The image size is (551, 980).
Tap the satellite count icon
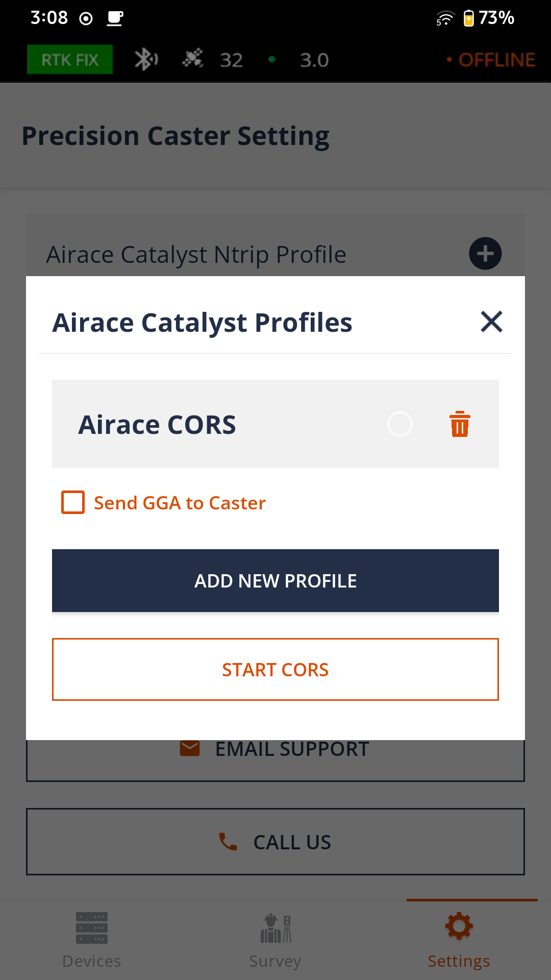(x=193, y=59)
